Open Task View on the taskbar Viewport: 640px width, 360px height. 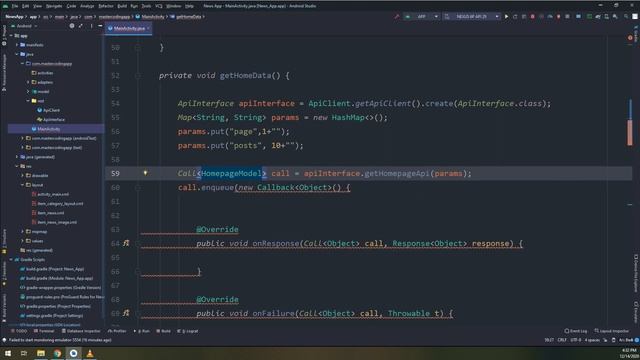click(x=24, y=353)
